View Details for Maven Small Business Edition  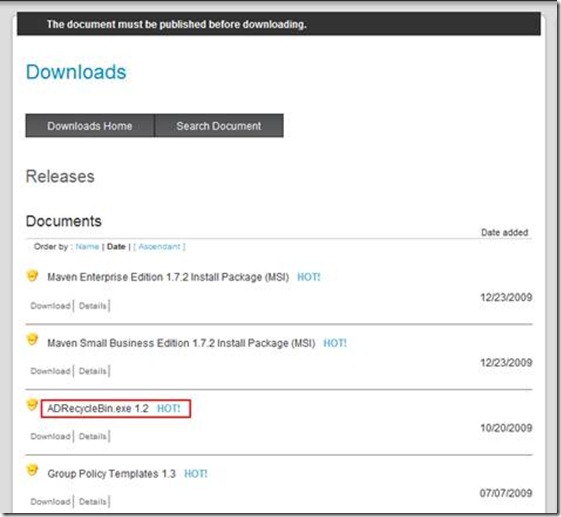click(x=93, y=371)
